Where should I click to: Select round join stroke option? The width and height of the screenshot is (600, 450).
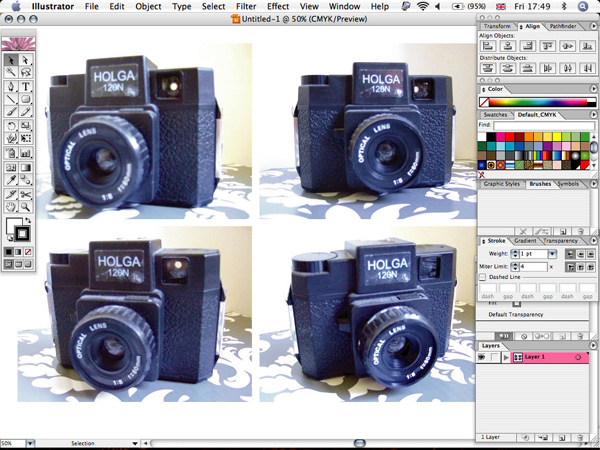580,267
